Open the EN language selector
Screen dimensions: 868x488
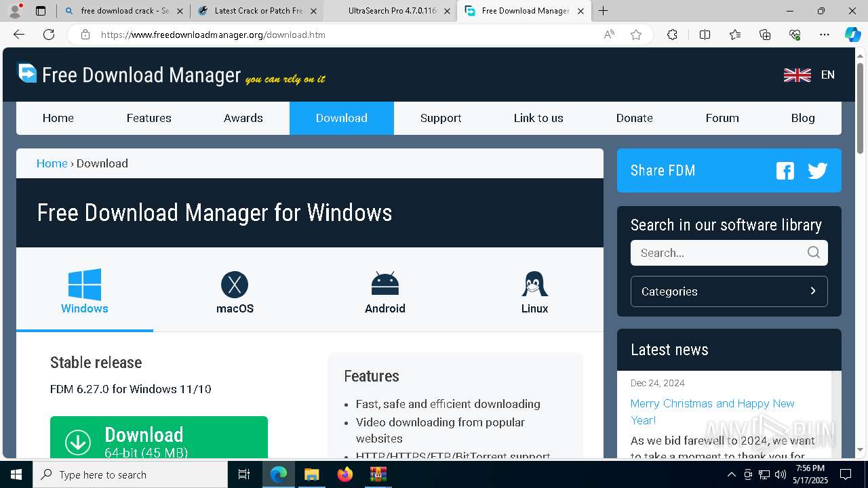(827, 75)
